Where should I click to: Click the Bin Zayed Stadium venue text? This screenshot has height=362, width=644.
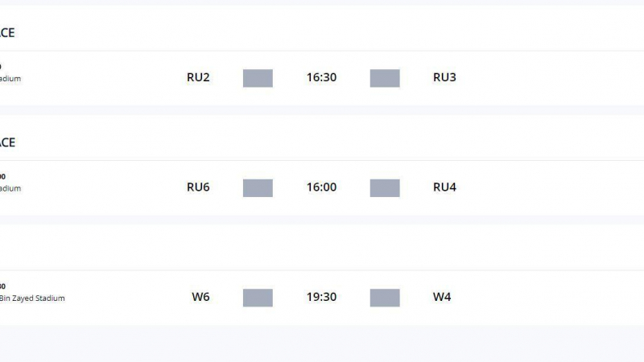pos(32,298)
